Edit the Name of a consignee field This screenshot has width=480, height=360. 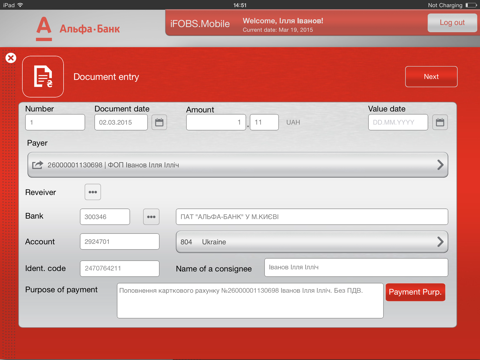point(356,267)
